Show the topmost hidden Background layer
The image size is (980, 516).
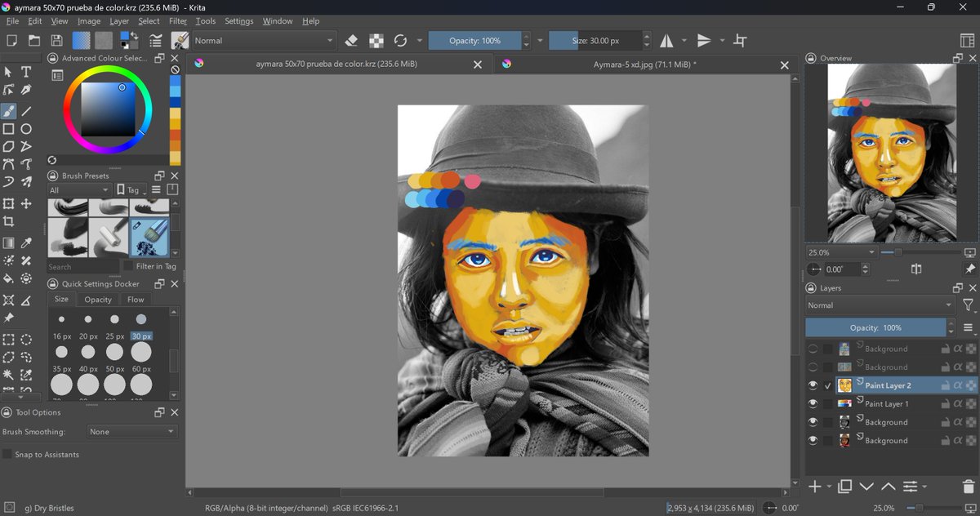click(813, 349)
